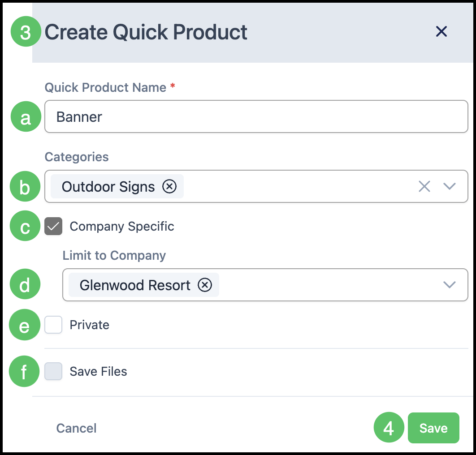The height and width of the screenshot is (455, 476).
Task: Click the green letter f marker
Action: [24, 371]
